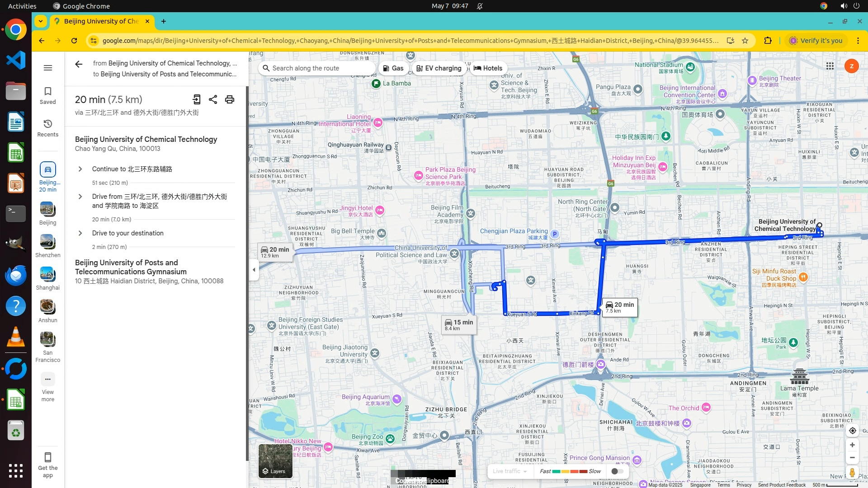Image resolution: width=868 pixels, height=488 pixels.
Task: Show your location on the map
Action: (852, 431)
